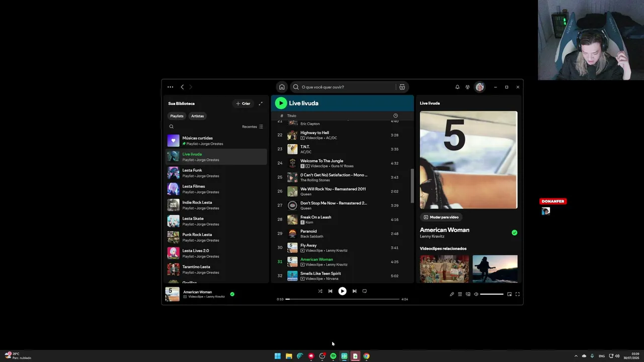The width and height of the screenshot is (644, 362).
Task: Seek on the playback progress bar
Action: 343,299
